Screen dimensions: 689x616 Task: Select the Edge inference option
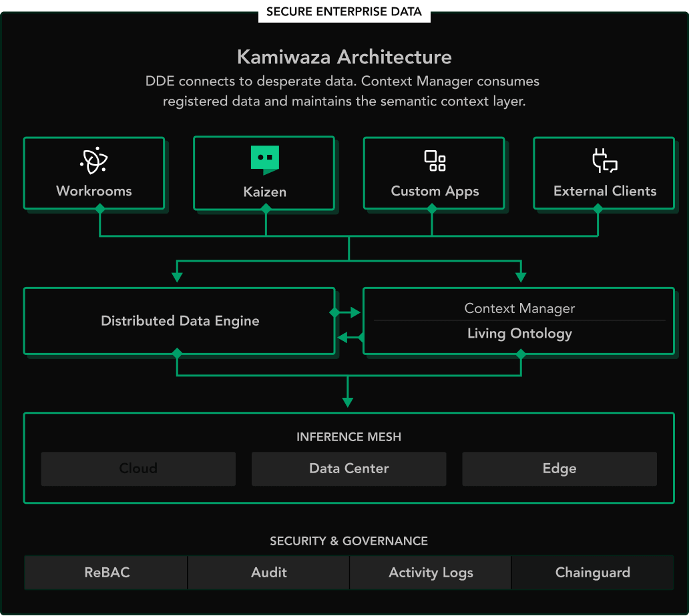(559, 469)
